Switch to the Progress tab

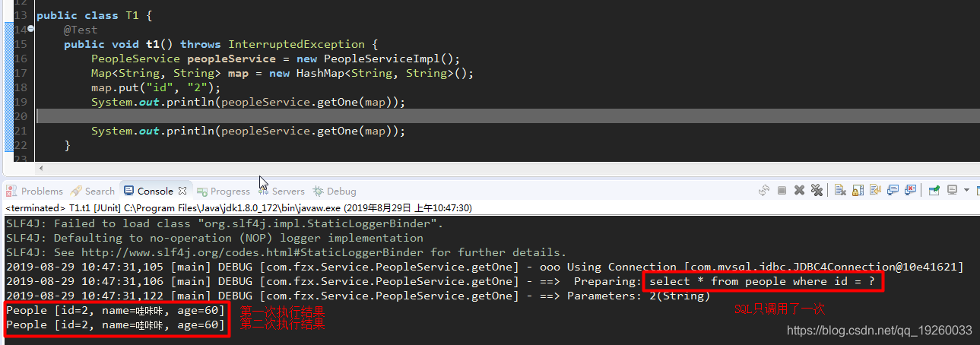pos(224,191)
